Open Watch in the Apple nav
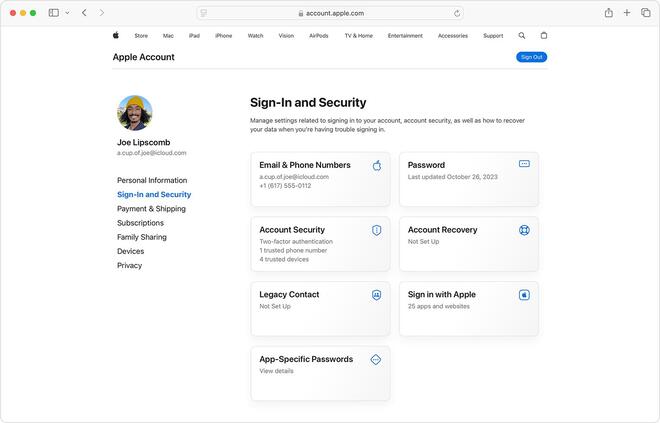The width and height of the screenshot is (660, 423). point(255,36)
